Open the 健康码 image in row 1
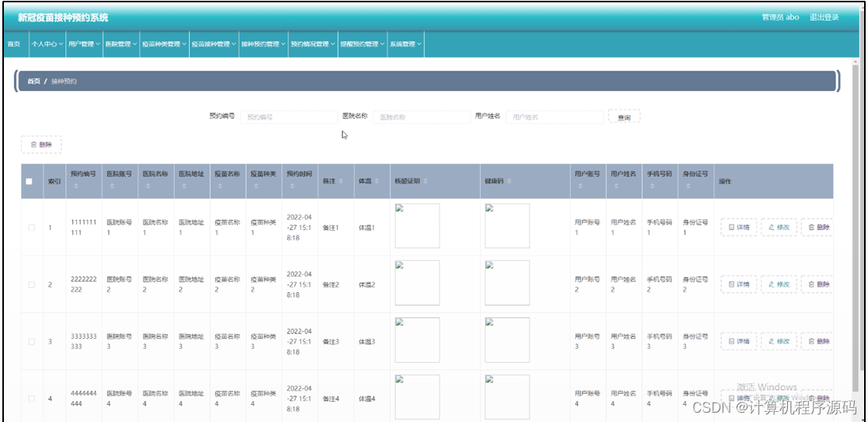 [507, 225]
